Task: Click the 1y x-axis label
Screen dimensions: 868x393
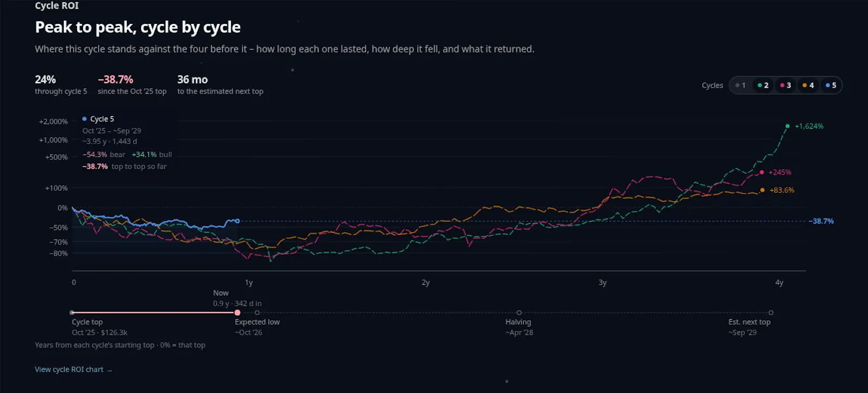Action: coord(249,282)
